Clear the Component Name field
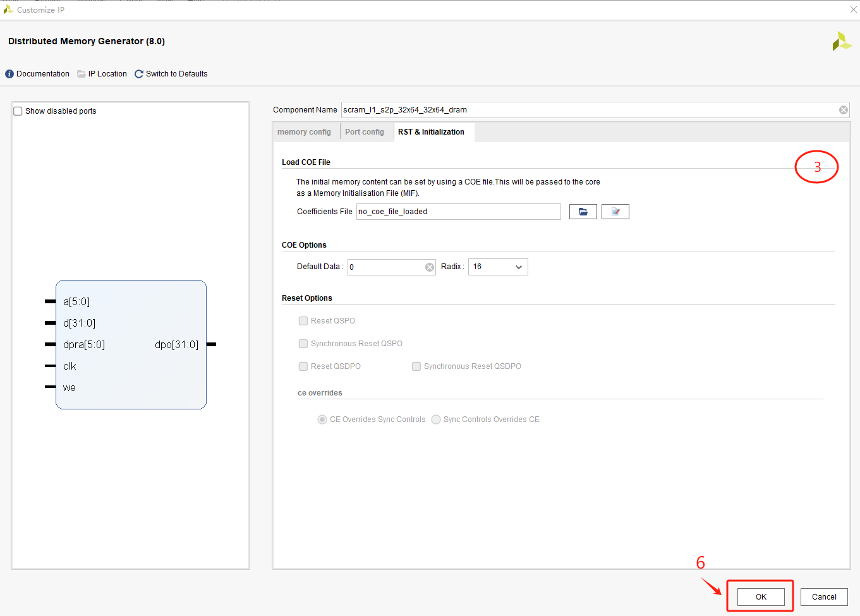 (x=844, y=109)
